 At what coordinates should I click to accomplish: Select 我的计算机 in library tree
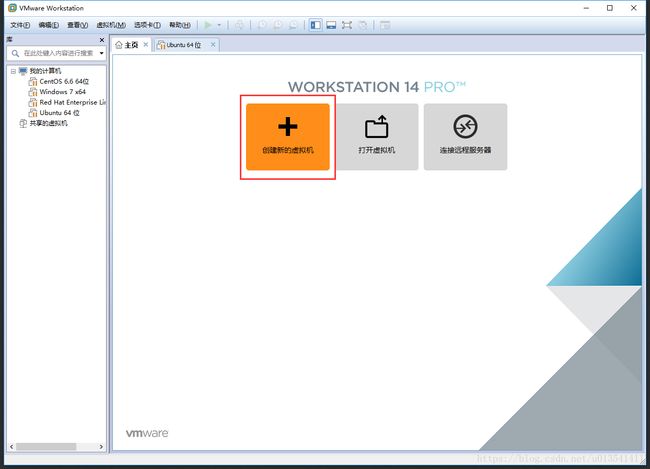45,71
